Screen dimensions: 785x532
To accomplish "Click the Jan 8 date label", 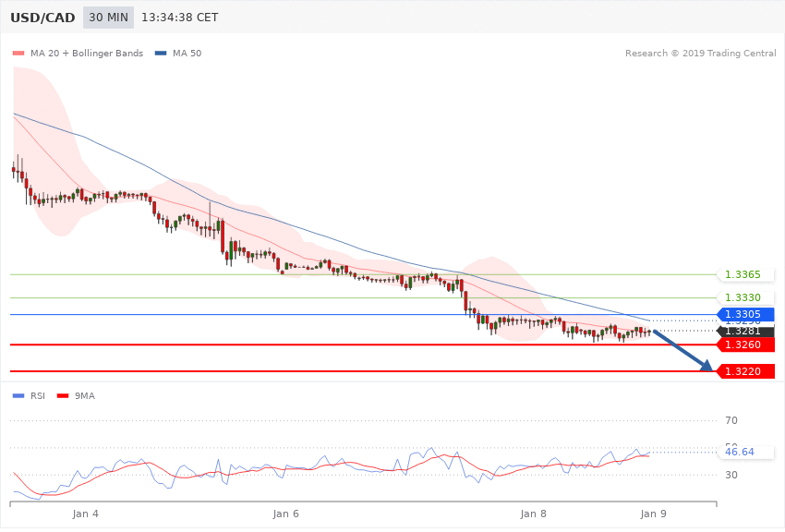I will (533, 514).
